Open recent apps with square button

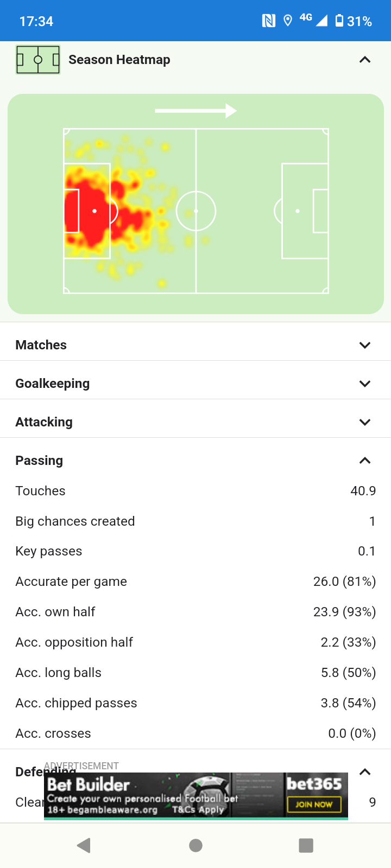tap(306, 845)
